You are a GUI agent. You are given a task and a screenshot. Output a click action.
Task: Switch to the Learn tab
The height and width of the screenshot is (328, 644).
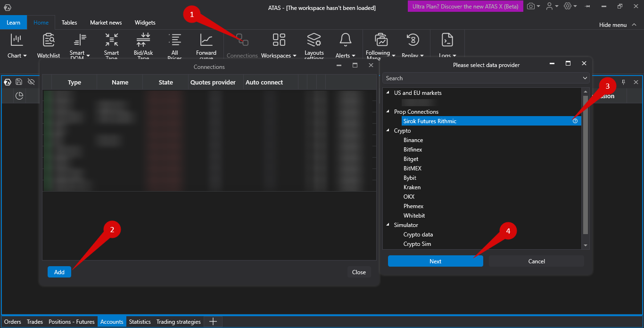coord(14,22)
